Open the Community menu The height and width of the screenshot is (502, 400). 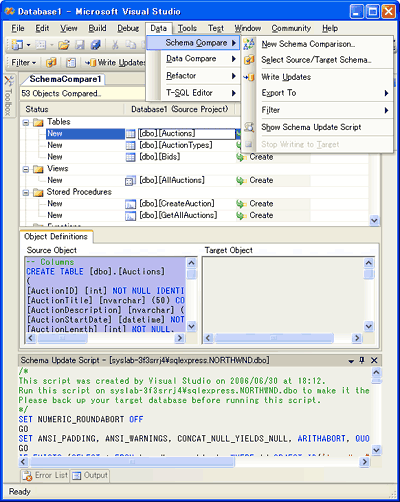pyautogui.click(x=291, y=28)
